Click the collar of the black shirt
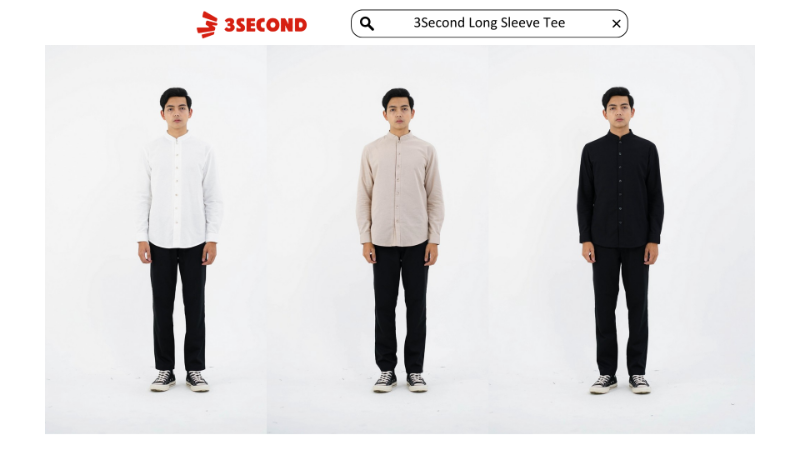The image size is (800, 450). click(x=619, y=135)
